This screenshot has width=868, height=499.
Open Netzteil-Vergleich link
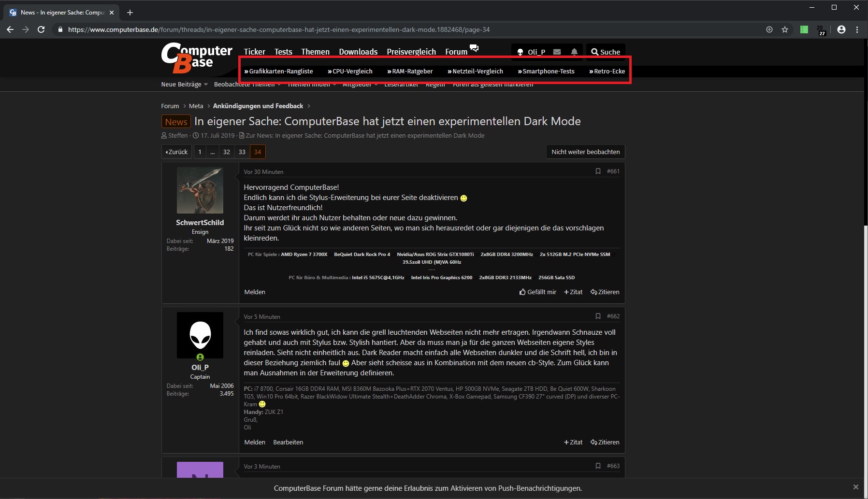(475, 71)
